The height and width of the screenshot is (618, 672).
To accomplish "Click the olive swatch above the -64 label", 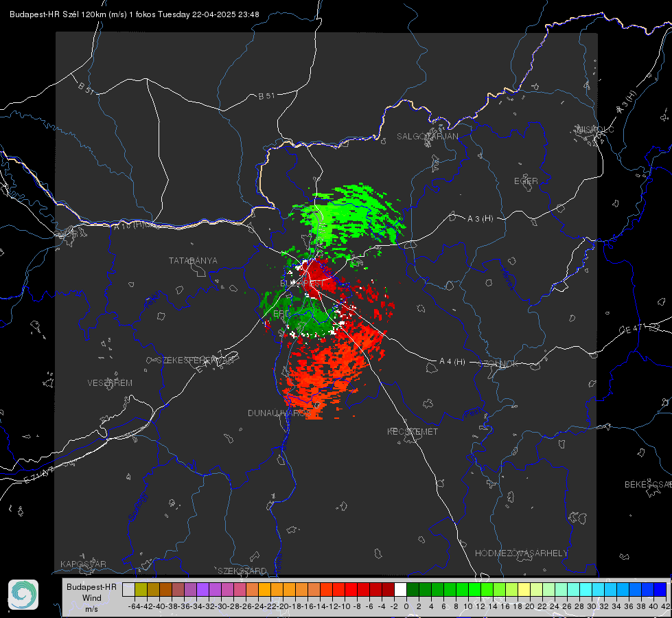I will point(141,589).
